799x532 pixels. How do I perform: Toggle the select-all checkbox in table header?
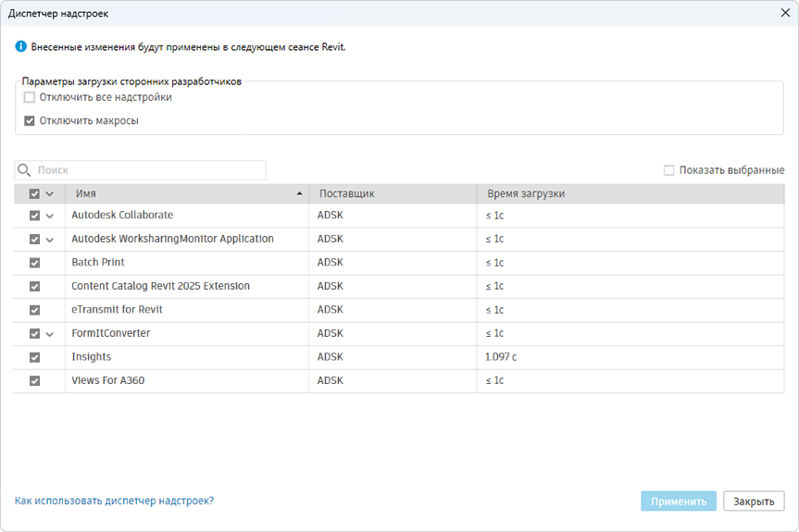coord(34,193)
